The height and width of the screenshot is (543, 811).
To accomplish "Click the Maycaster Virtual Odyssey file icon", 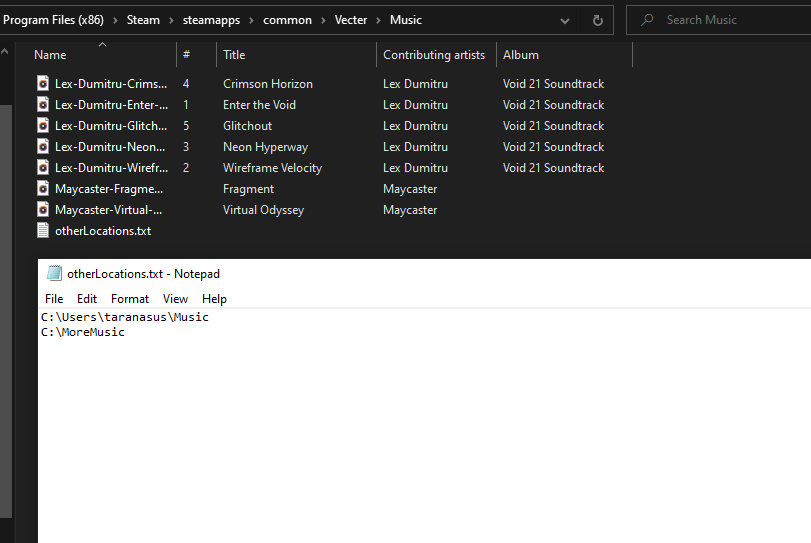I will pos(43,210).
